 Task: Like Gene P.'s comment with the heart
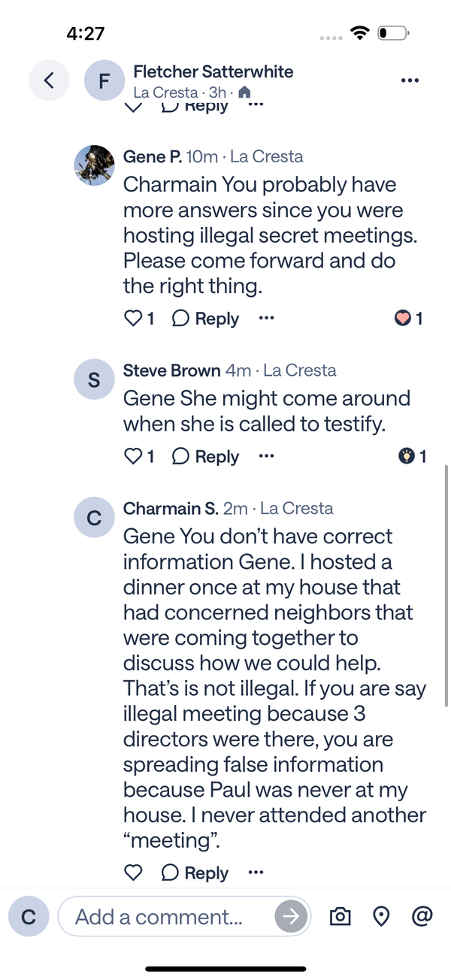point(133,319)
